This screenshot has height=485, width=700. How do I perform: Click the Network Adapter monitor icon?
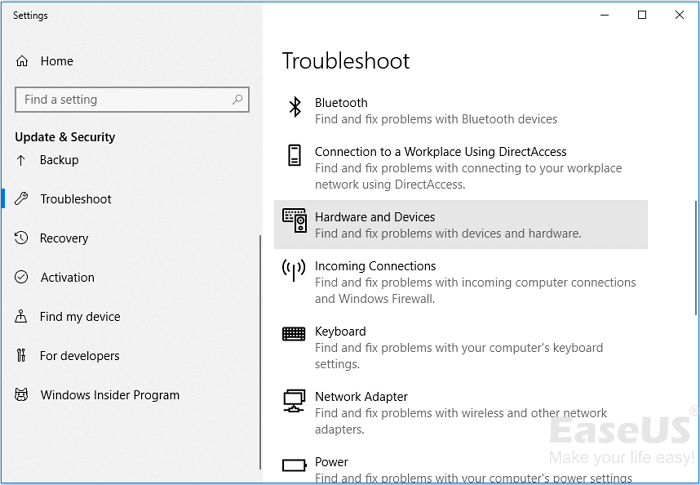(294, 400)
